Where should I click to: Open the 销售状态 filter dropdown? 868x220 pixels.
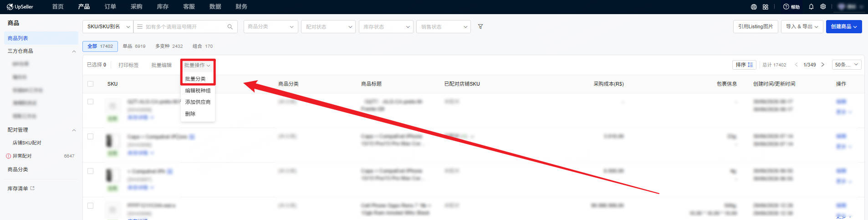443,27
